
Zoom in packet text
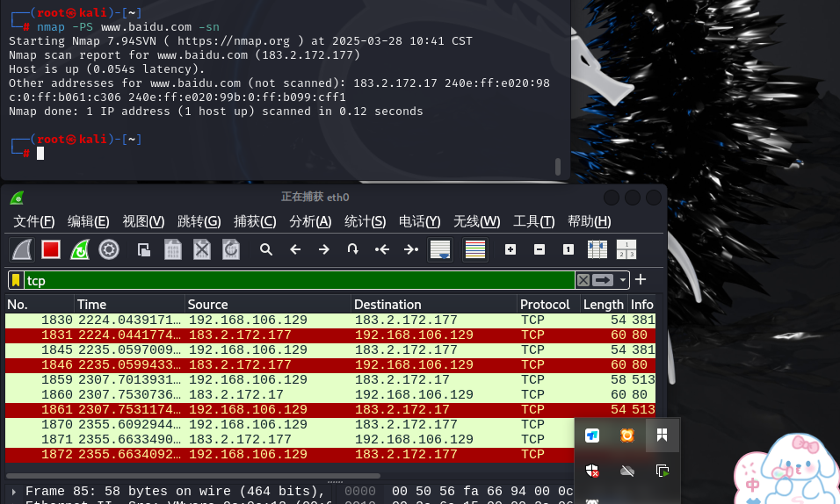click(x=511, y=249)
